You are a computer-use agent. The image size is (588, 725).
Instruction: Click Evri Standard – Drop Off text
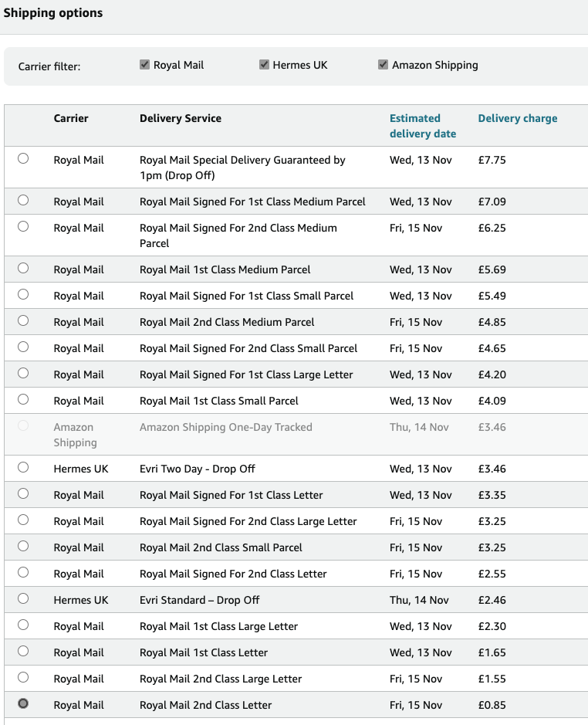pyautogui.click(x=200, y=600)
